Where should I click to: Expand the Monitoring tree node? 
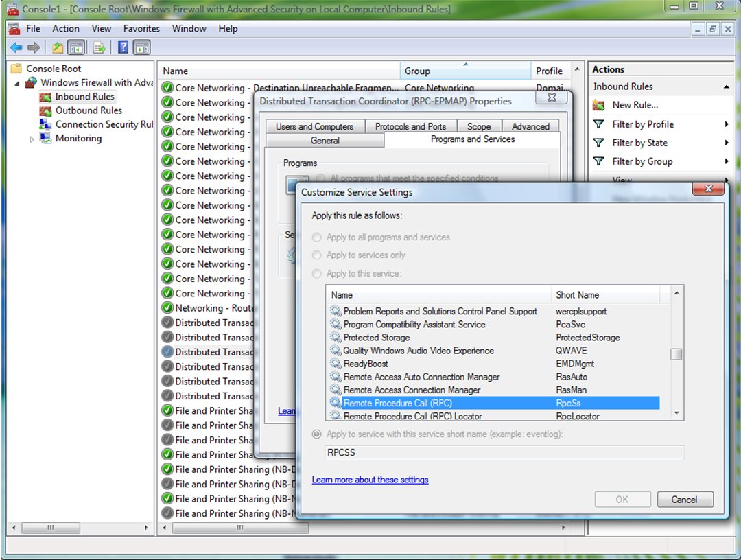(x=32, y=139)
